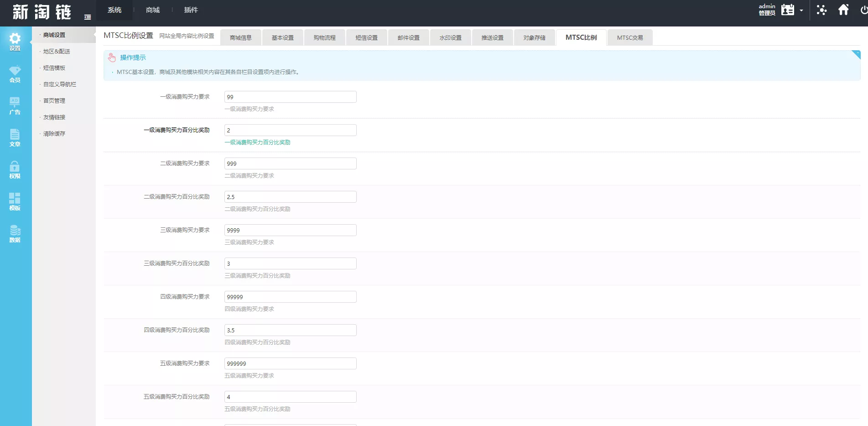Click the 五级消费购买力百分比奖励 input field
Screen dimensions: 868x426
tap(290, 397)
